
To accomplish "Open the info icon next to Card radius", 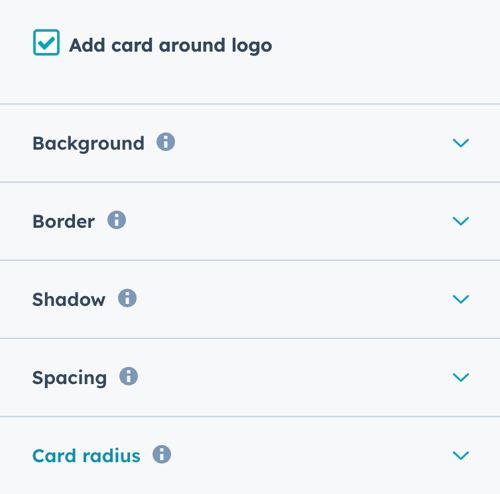I will click(162, 454).
